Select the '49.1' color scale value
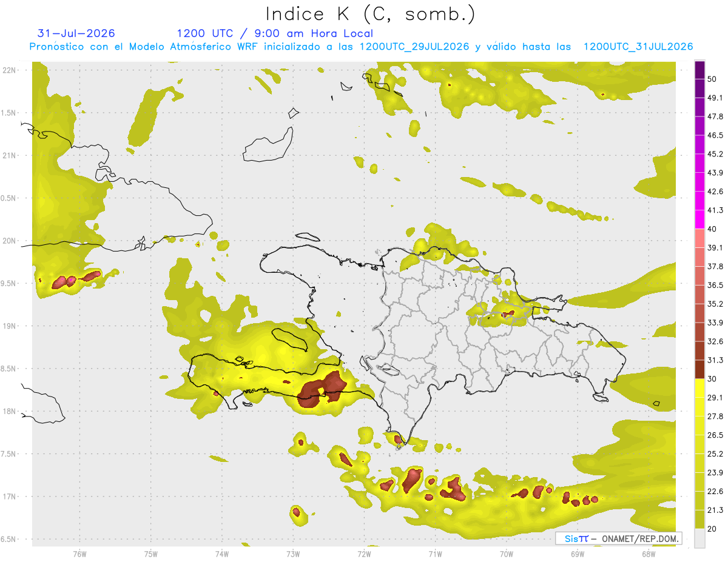Screen dimensions: 728x562 pos(715,98)
